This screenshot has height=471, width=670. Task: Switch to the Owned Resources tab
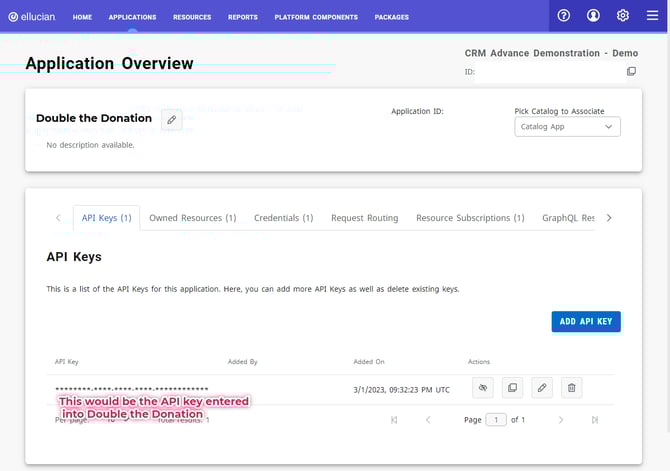192,218
